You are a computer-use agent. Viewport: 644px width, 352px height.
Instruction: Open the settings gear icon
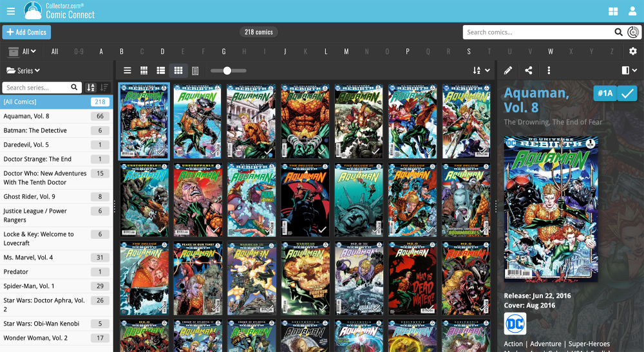click(x=633, y=51)
